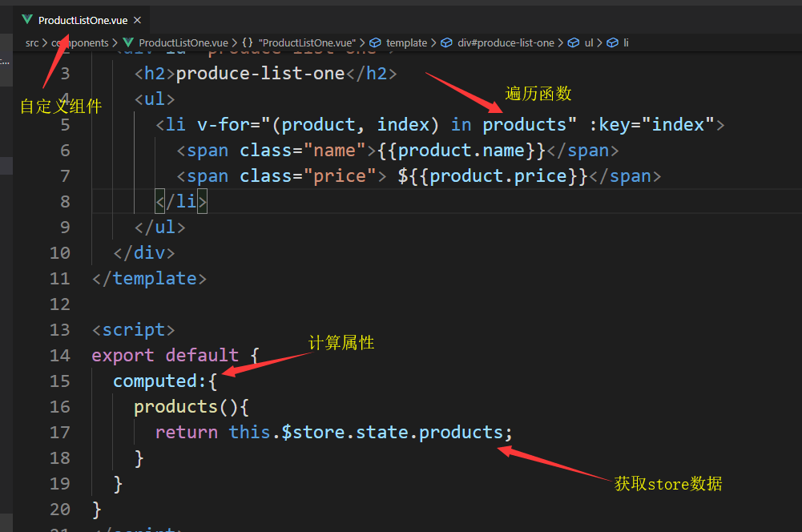The image size is (802, 532).
Task: Select div#produce-list-one breadcrumb item
Action: (506, 42)
